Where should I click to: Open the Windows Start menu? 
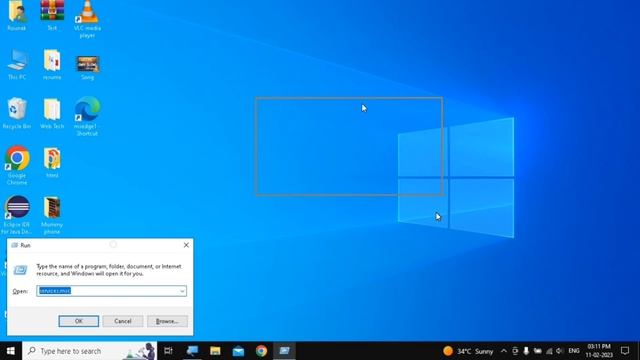tap(11, 351)
